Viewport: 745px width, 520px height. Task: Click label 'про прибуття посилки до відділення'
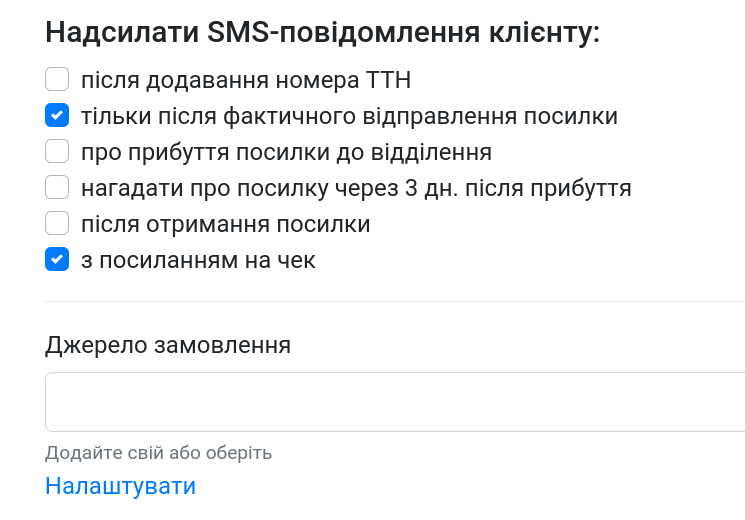[x=286, y=152]
